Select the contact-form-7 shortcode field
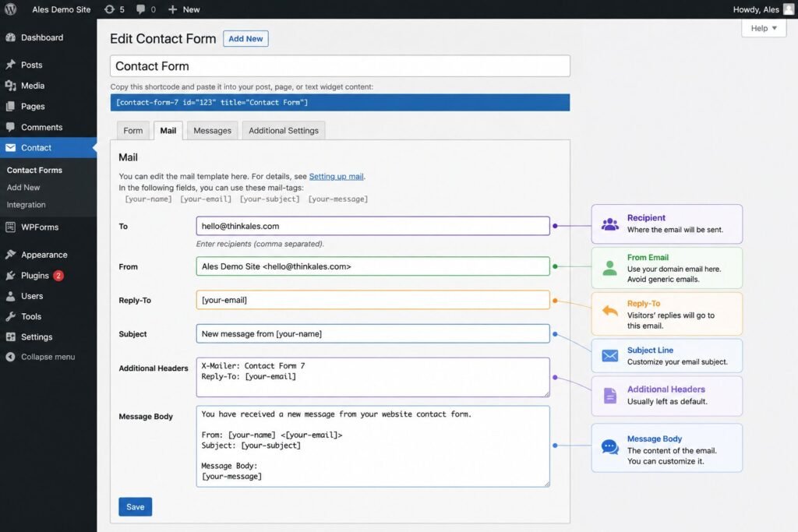The image size is (798, 532). click(340, 102)
